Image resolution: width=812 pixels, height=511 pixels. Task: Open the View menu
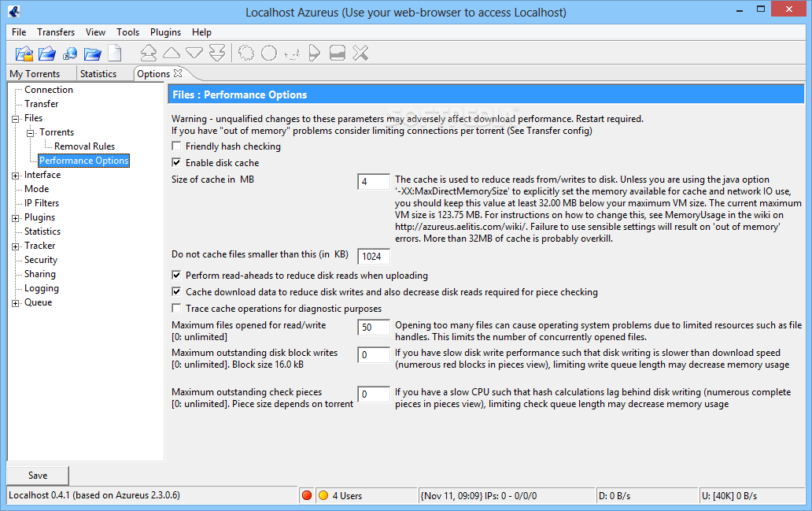point(95,32)
